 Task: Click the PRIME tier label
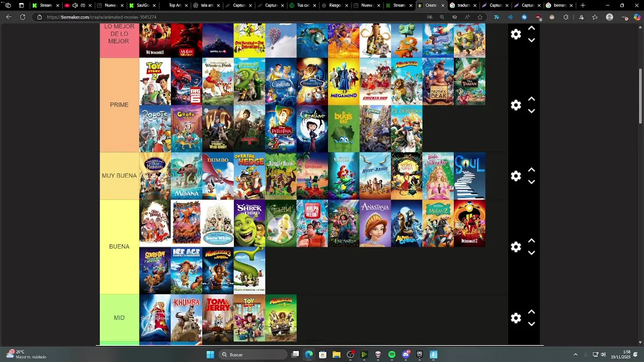pyautogui.click(x=119, y=105)
